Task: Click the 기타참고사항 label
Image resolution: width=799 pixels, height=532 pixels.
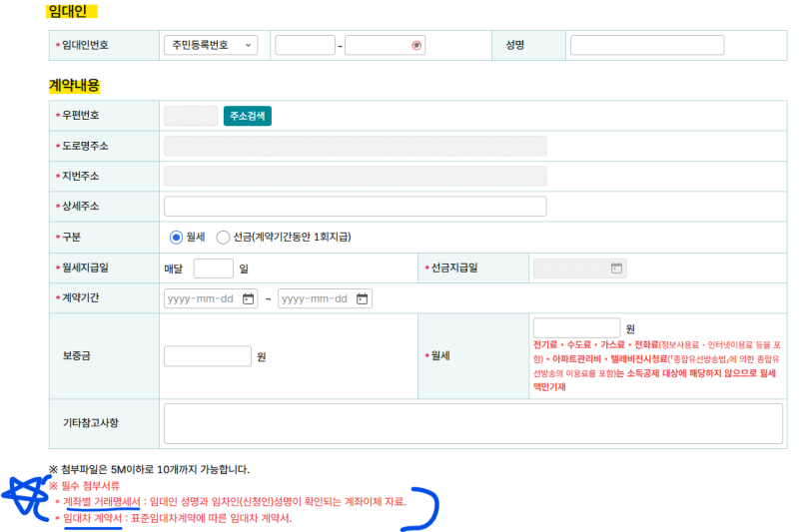Action: point(90,422)
